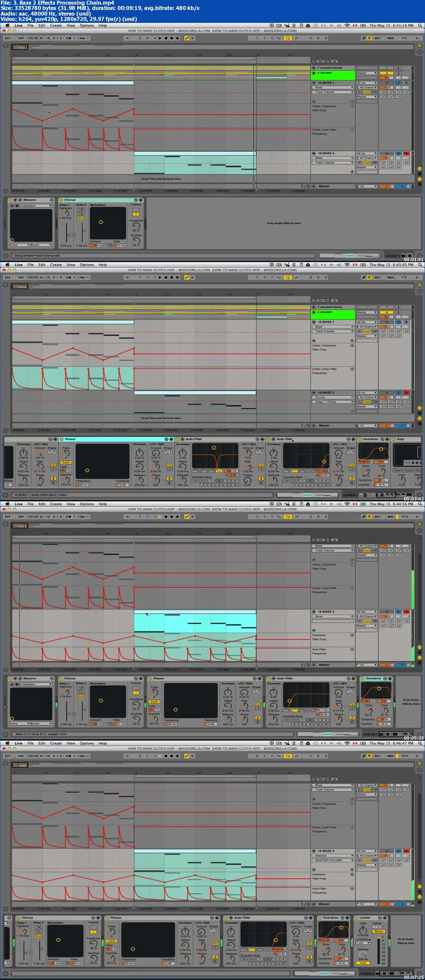Open the Edit menu in the 6:46:47 PM frame
This screenshot has height=980, width=425.
42,743
